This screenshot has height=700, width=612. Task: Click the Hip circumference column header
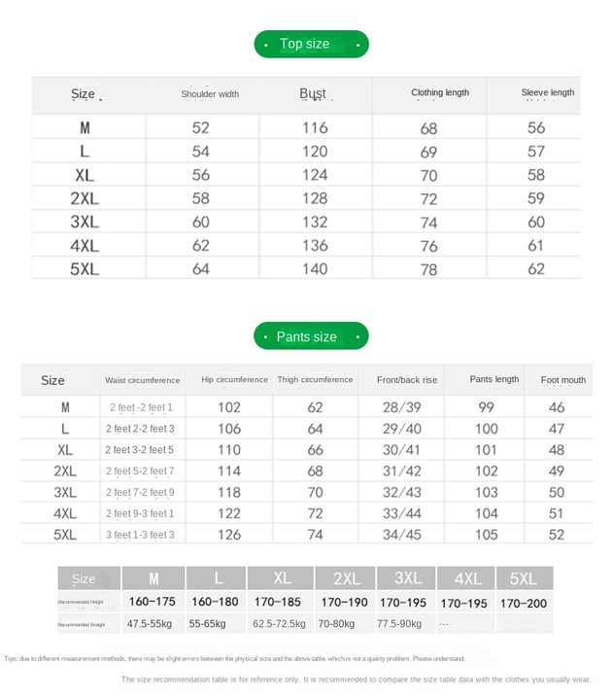click(235, 379)
